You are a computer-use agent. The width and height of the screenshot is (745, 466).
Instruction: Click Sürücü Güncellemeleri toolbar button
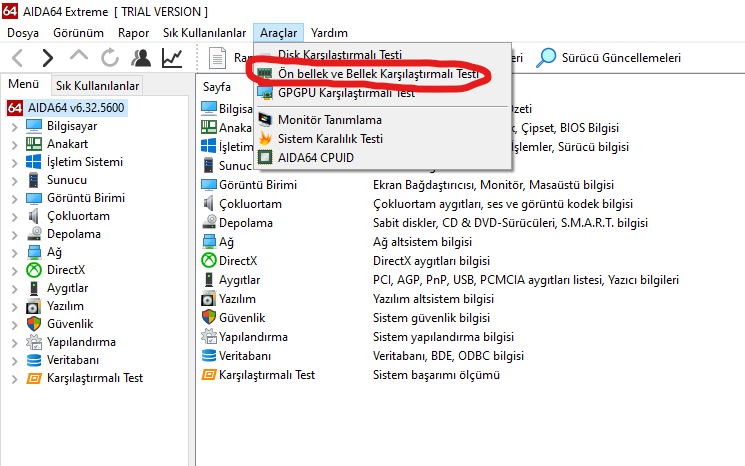pyautogui.click(x=609, y=58)
